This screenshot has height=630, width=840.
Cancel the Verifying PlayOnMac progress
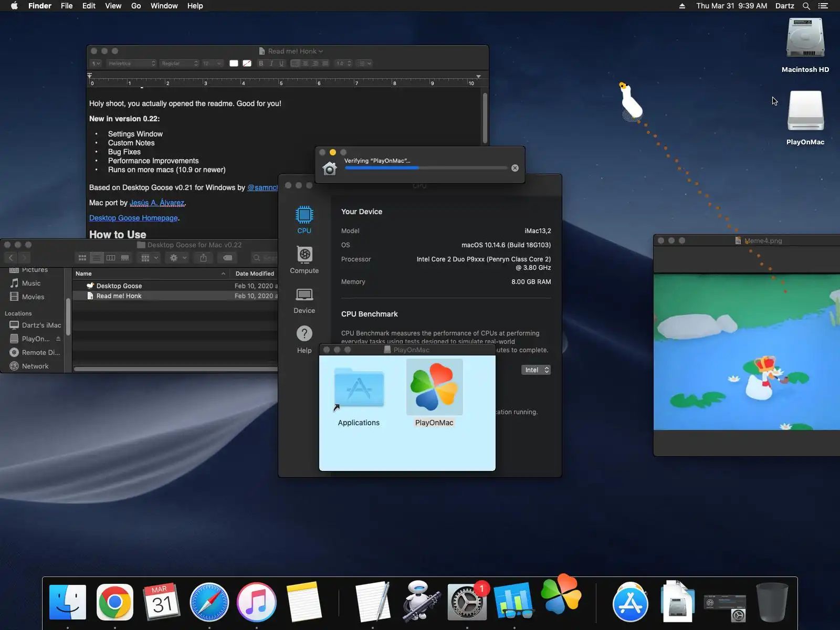pyautogui.click(x=515, y=168)
